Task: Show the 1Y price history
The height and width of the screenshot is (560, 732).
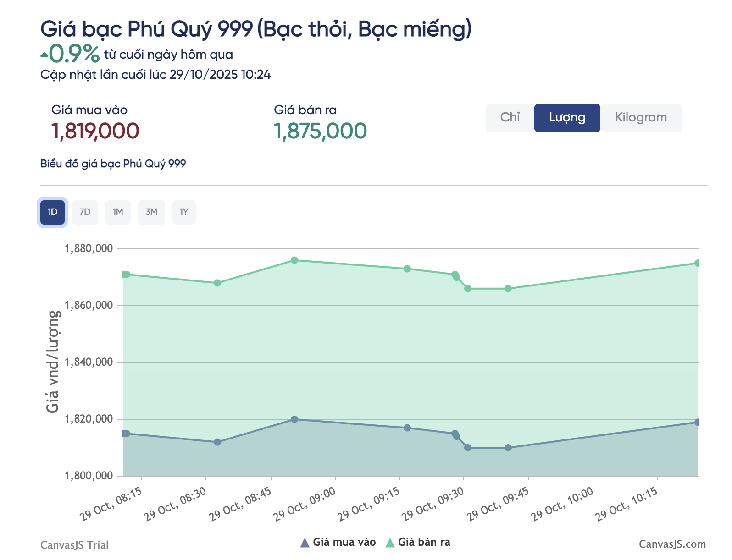Action: (x=184, y=212)
